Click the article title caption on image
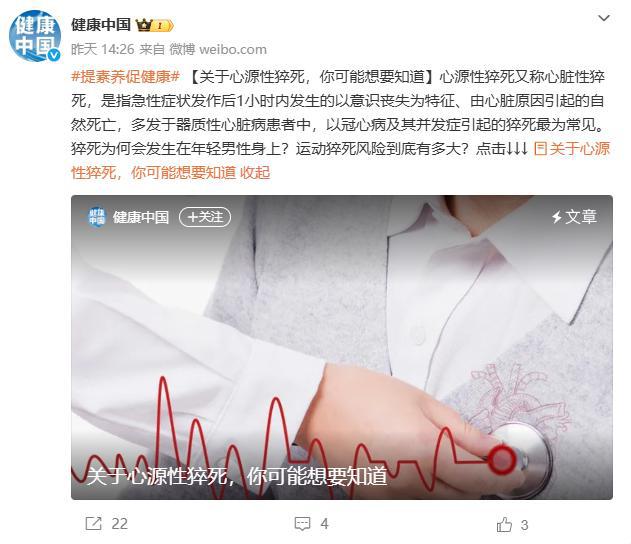Screen dimensions: 631x544 237,476
